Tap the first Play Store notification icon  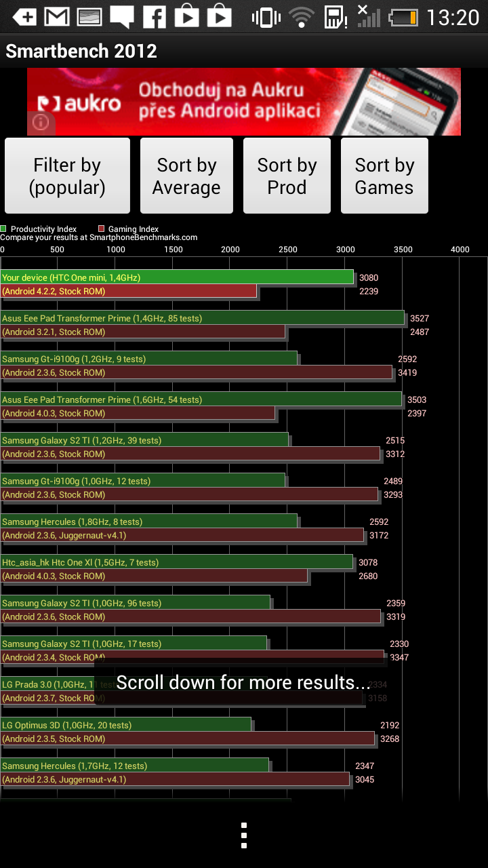coord(187,17)
